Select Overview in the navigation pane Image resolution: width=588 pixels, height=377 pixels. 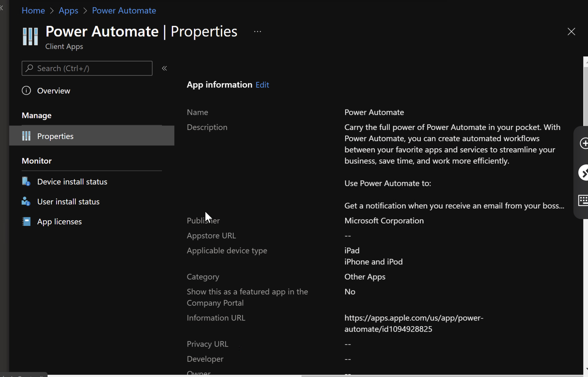[x=53, y=91]
